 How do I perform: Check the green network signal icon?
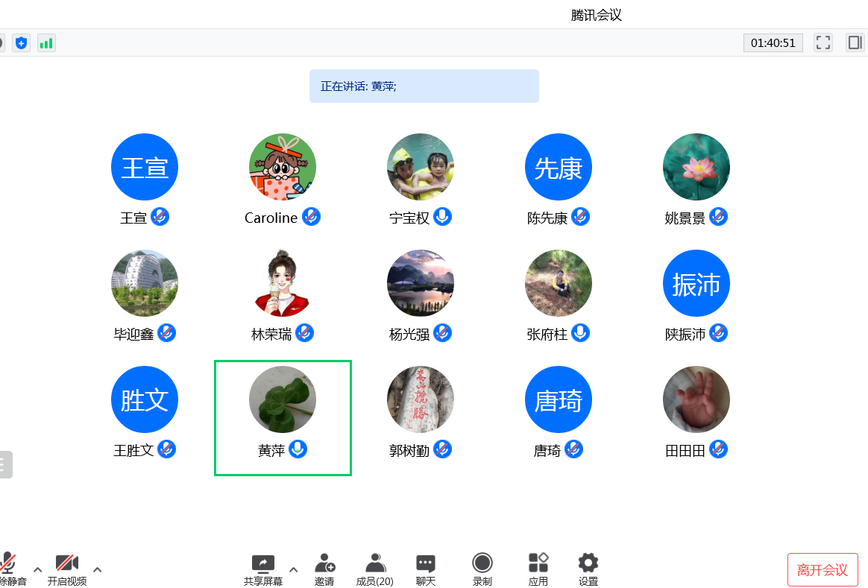coord(46,42)
